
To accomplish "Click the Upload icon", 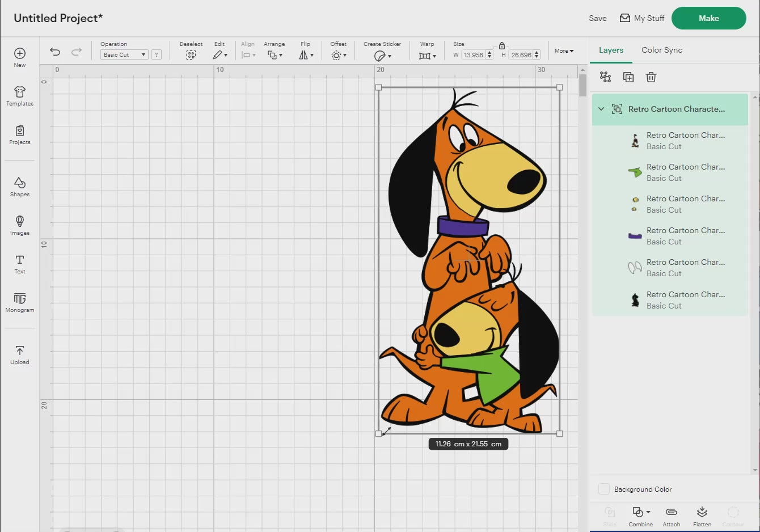I will [x=20, y=354].
